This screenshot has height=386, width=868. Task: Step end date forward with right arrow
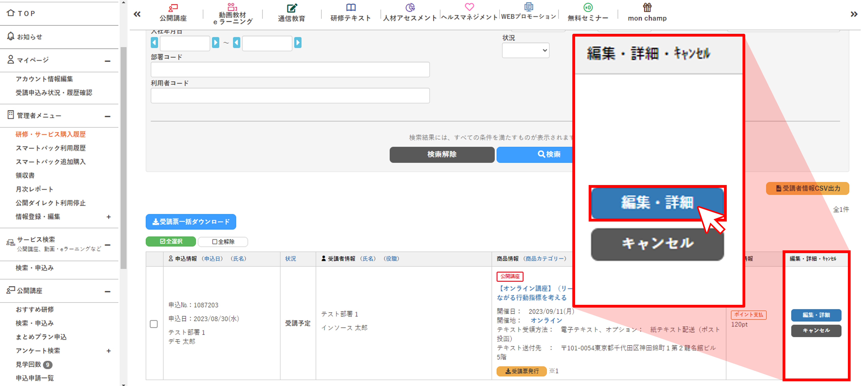coord(298,43)
